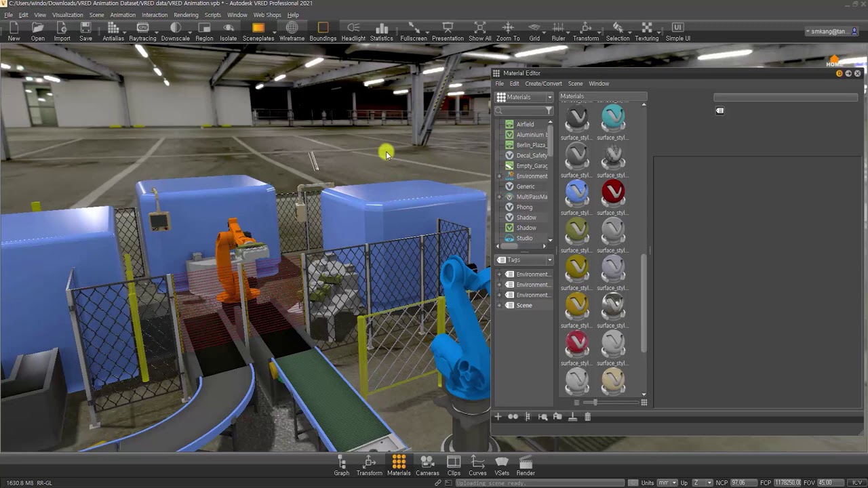Enable Wireframe display mode
This screenshot has width=868, height=488.
pos(292,31)
